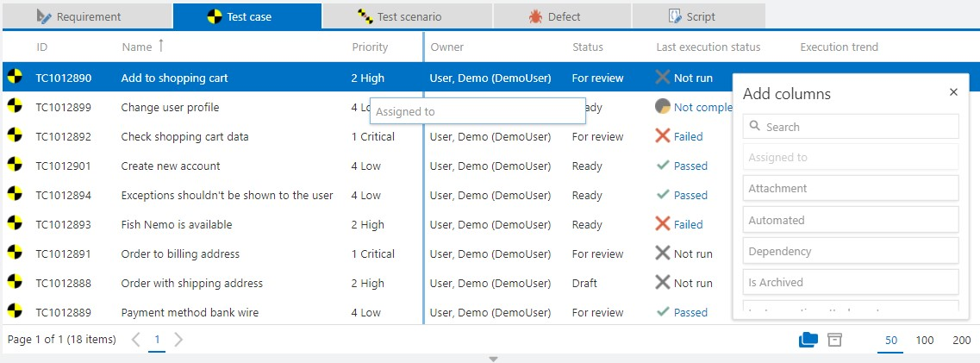Click test case icon for TC1012899
The width and height of the screenshot is (980, 363).
pyautogui.click(x=15, y=107)
